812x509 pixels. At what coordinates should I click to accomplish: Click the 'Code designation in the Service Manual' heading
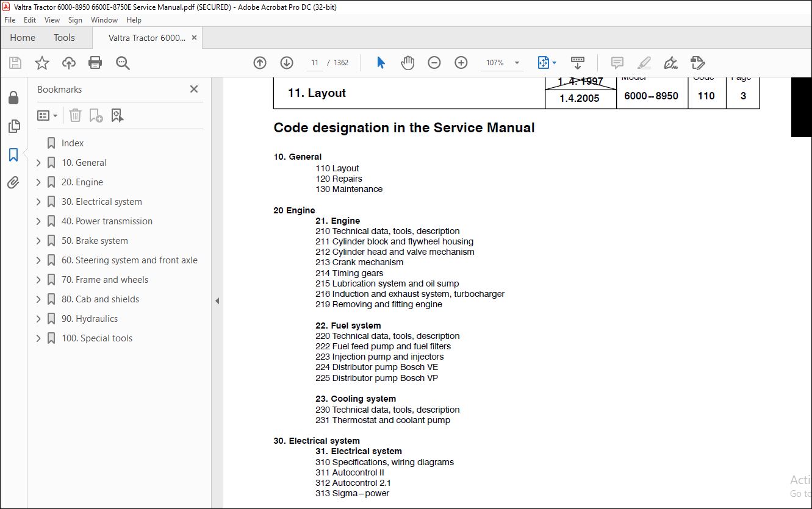click(x=404, y=128)
